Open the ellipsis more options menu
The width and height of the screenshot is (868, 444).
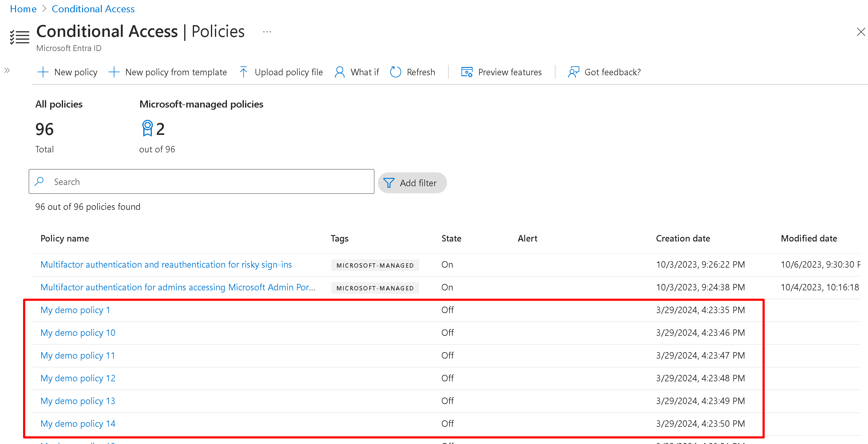[267, 32]
